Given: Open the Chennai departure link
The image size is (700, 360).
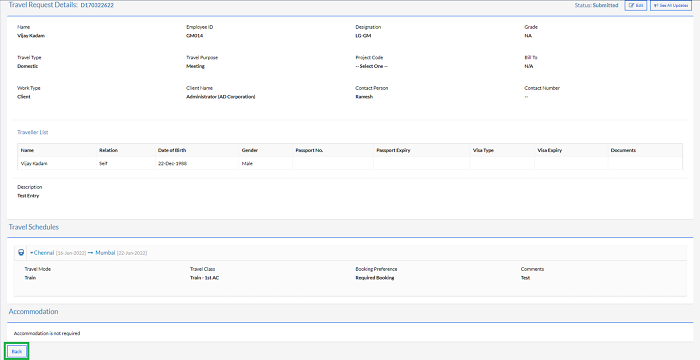Looking at the screenshot, I should pos(44,253).
